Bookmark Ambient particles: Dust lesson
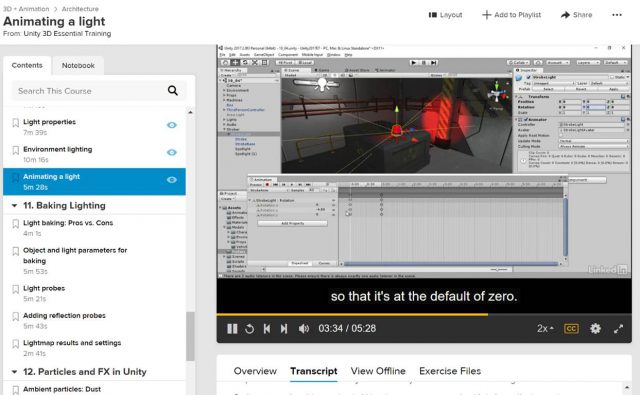 (16, 390)
